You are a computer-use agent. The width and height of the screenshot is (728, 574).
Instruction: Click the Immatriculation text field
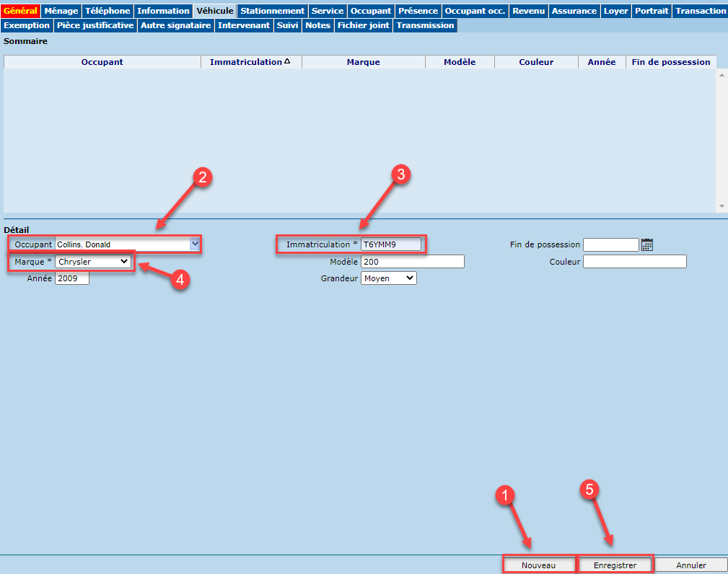coord(390,244)
